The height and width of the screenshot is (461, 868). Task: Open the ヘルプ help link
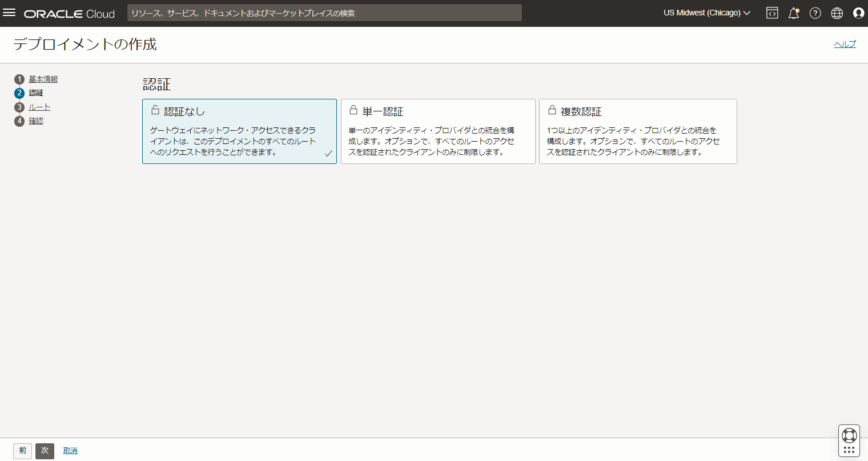[x=845, y=45]
